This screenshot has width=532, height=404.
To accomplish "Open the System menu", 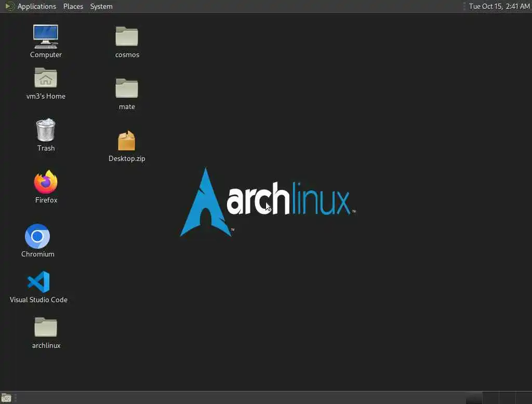I will tap(101, 6).
